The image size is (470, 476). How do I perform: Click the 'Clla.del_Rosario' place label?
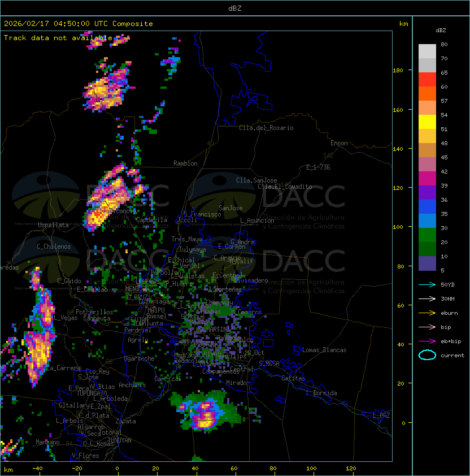(x=266, y=128)
